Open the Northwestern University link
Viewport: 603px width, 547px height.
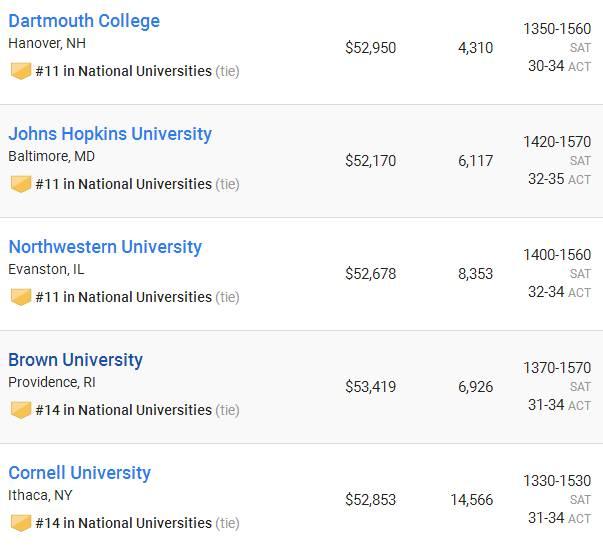(105, 247)
